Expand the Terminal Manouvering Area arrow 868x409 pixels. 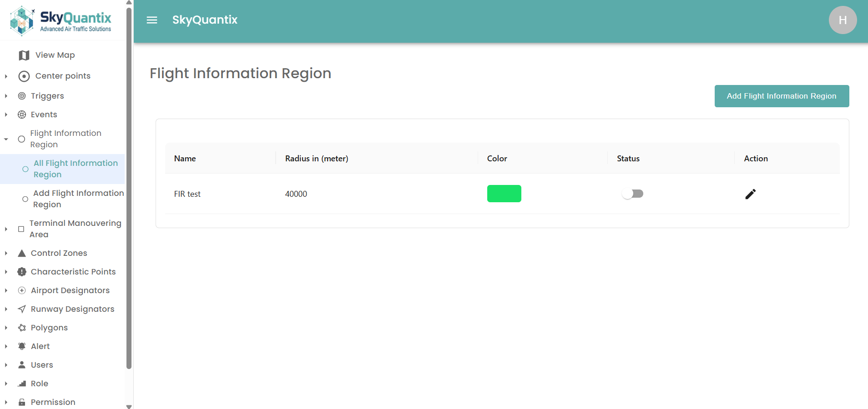pyautogui.click(x=6, y=229)
